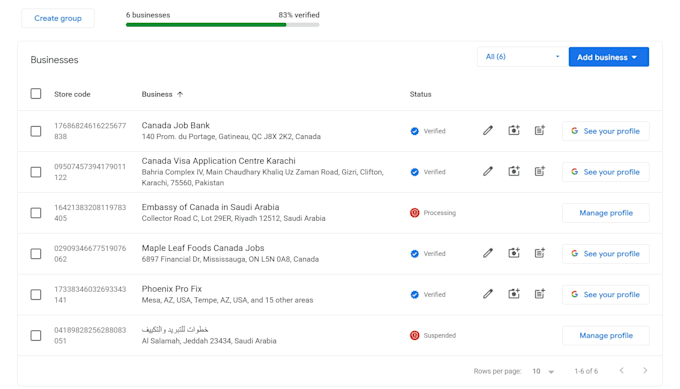This screenshot has width=680, height=389.
Task: Edit Phoenix Pro Fix using pencil icon
Action: coord(488,294)
